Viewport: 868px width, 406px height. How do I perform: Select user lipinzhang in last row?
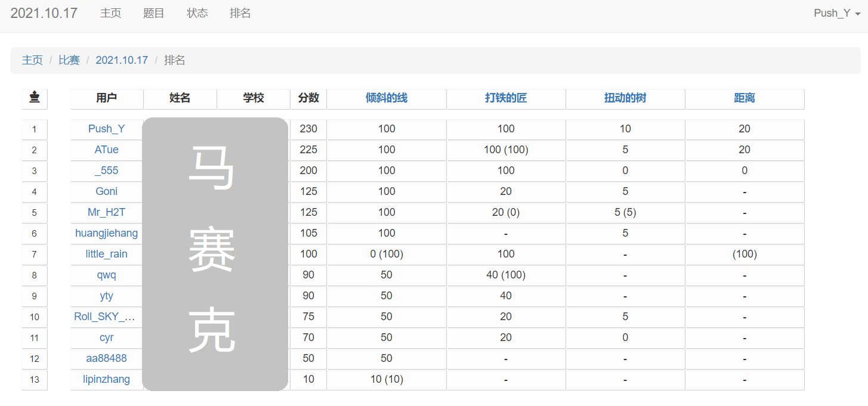[107, 379]
